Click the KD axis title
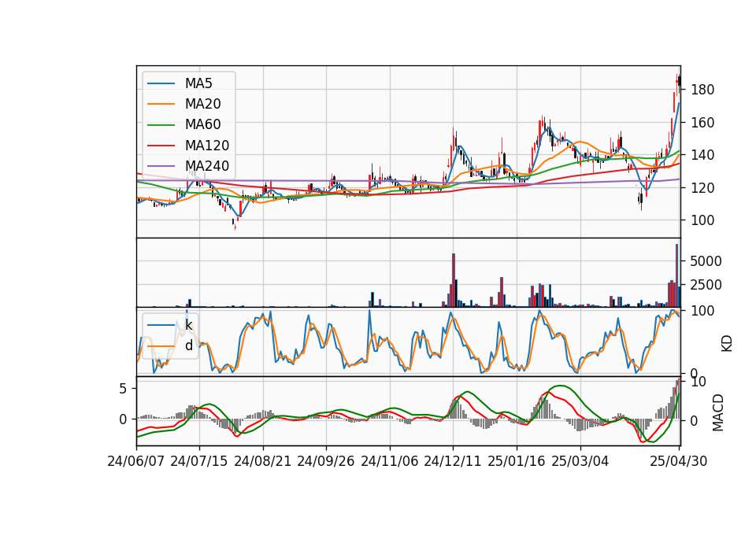This screenshot has width=756, height=543. click(727, 343)
